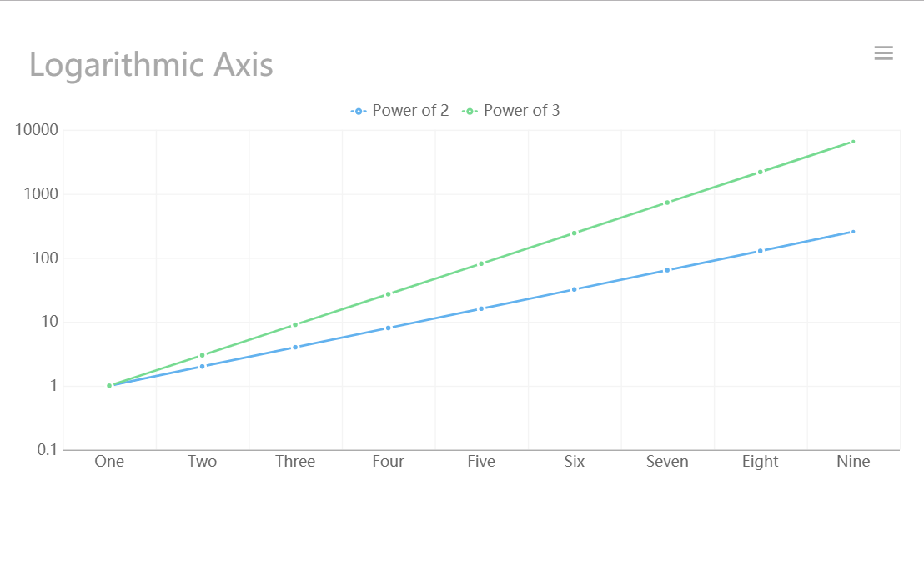This screenshot has height=570, width=924.
Task: Click the Power of 3 point at Three
Action: pyautogui.click(x=295, y=325)
